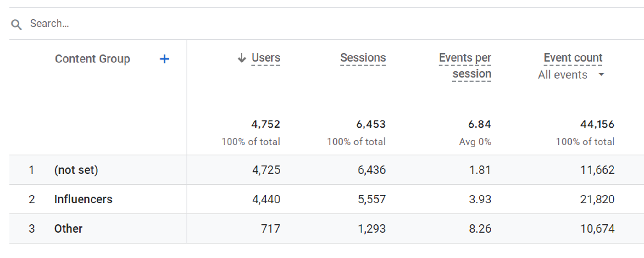Click the Influencers event count 21,820
The height and width of the screenshot is (258, 644).
[597, 199]
